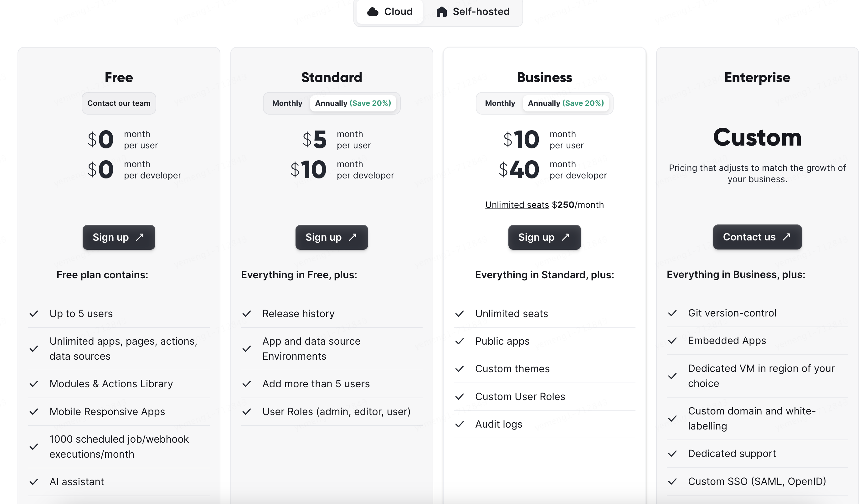Click checkmark icon beside Git version-control
The width and height of the screenshot is (864, 504).
coord(672,313)
